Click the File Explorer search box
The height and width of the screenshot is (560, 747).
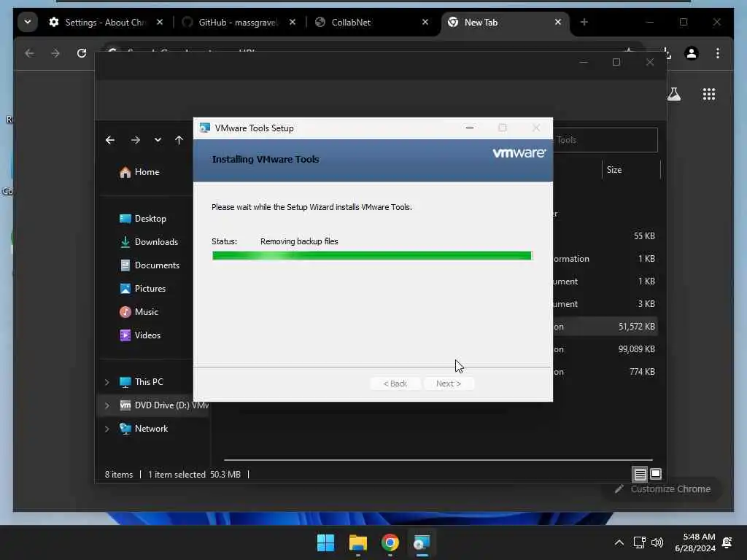click(605, 140)
